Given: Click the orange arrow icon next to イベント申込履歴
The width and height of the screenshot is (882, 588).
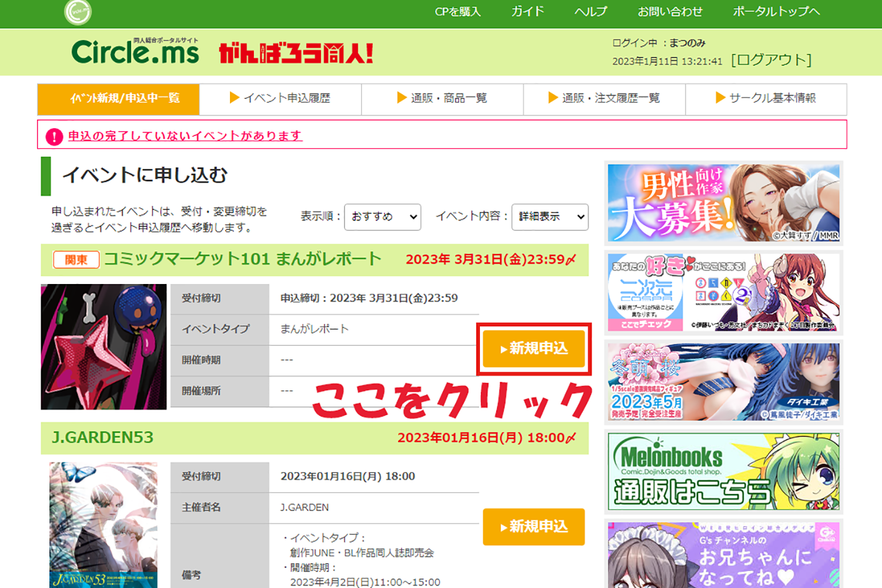Looking at the screenshot, I should tap(234, 98).
